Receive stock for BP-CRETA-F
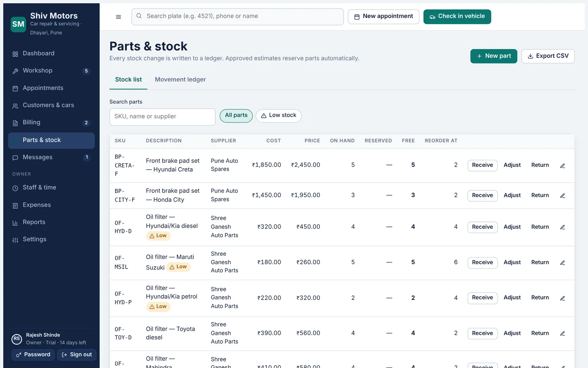Screen dimensions: 588x368 [483, 165]
